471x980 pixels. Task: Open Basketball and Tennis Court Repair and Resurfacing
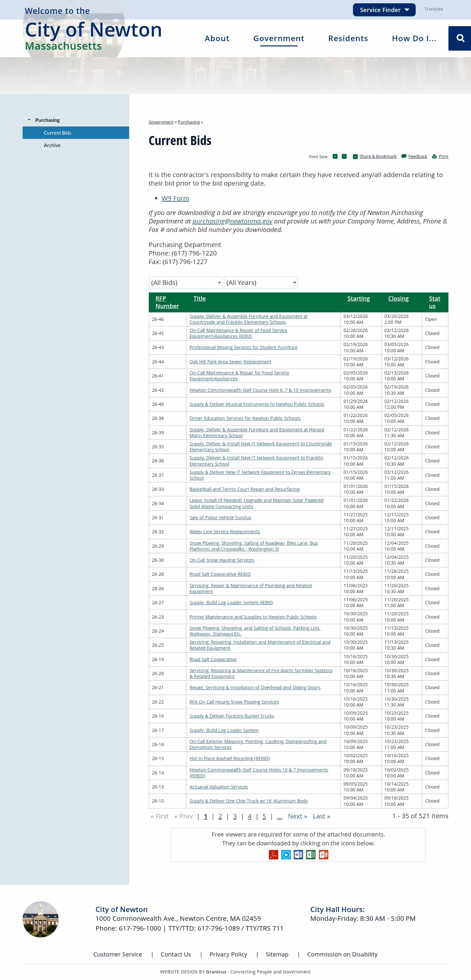tap(244, 489)
